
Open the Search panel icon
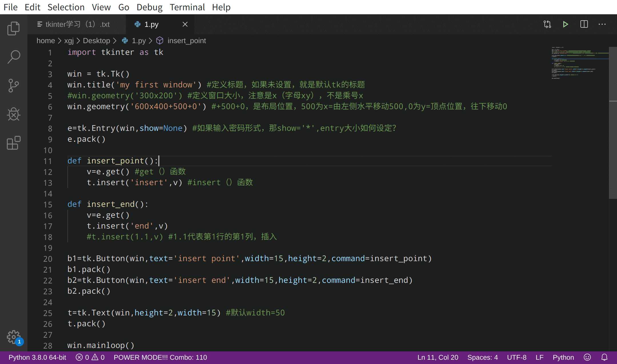[x=13, y=57]
